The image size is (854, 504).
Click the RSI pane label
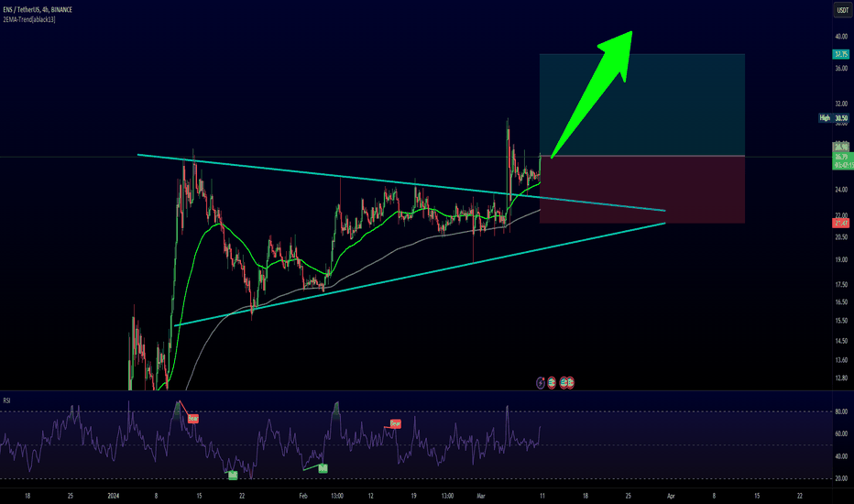click(x=6, y=400)
